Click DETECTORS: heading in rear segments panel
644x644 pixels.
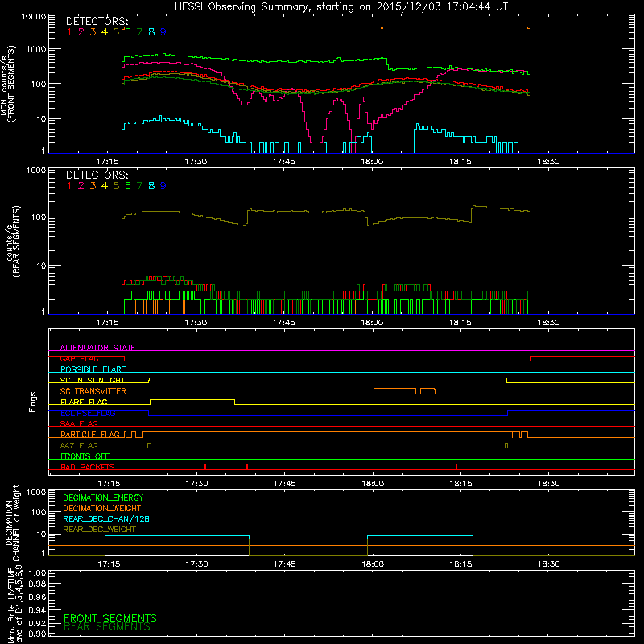click(97, 175)
